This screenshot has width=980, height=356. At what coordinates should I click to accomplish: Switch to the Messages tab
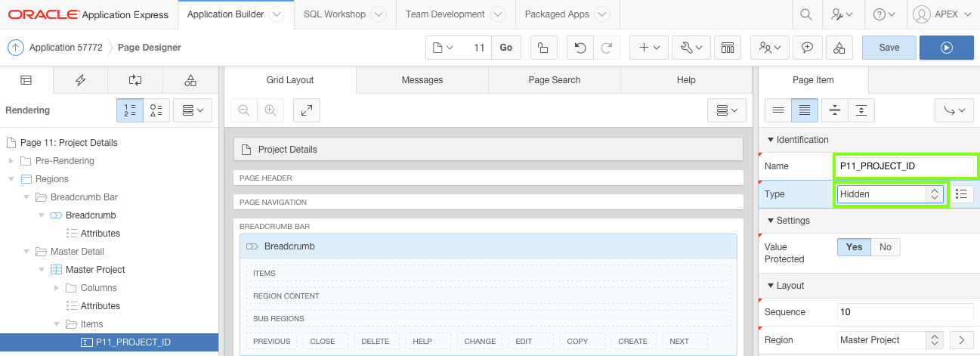coord(422,80)
